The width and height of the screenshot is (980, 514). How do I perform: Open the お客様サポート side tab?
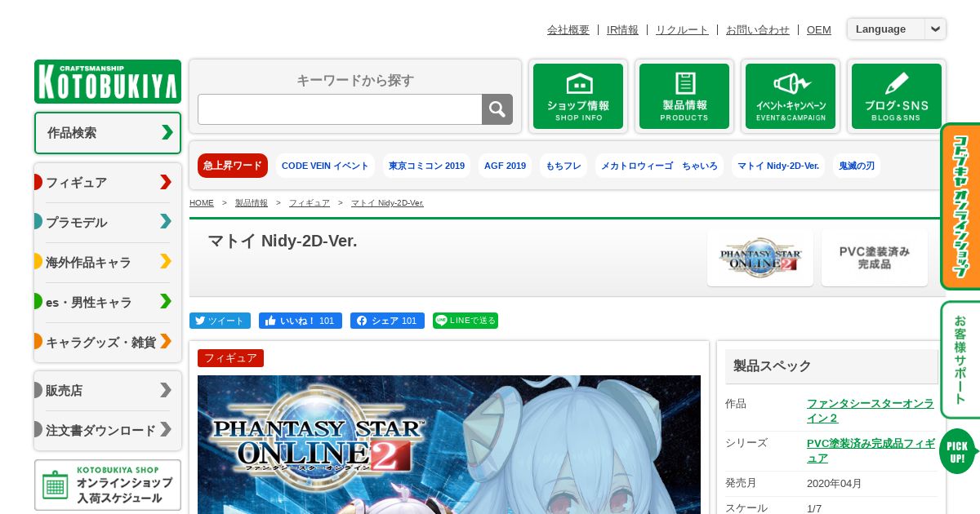961,360
